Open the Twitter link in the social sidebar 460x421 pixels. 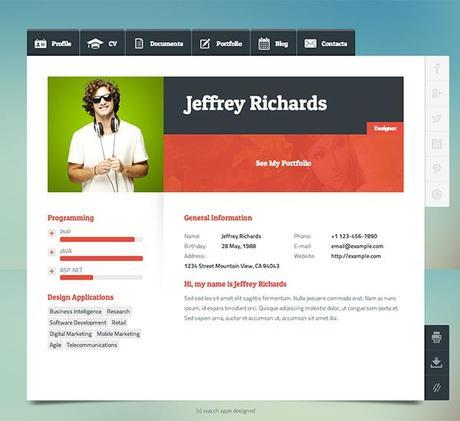[x=437, y=119]
